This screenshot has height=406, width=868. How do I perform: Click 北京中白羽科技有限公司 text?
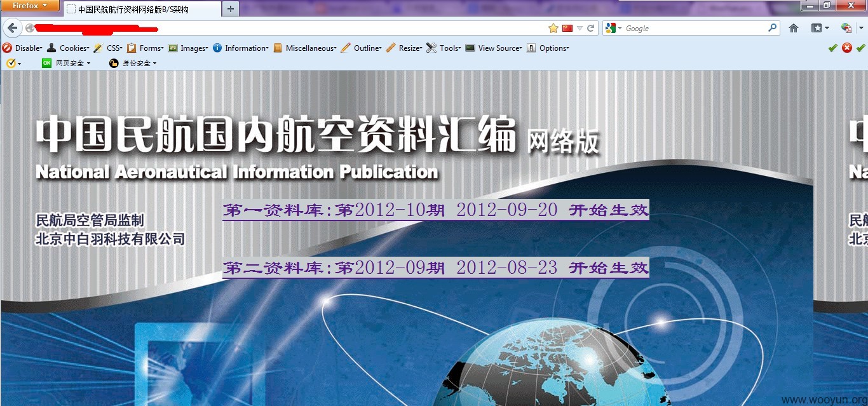[110, 239]
